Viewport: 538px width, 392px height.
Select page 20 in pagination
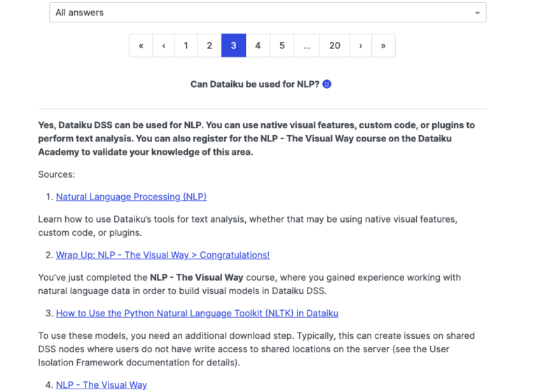click(x=335, y=45)
